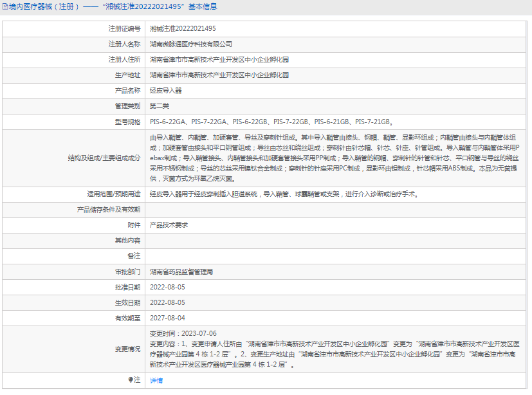Select registration number 湘械注准20222021495 cell

pyautogui.click(x=183, y=29)
